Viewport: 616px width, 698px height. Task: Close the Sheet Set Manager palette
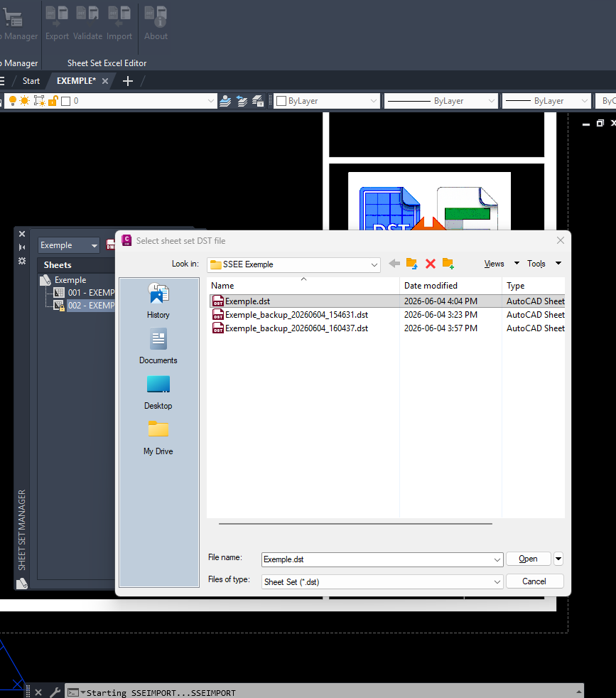(x=22, y=234)
